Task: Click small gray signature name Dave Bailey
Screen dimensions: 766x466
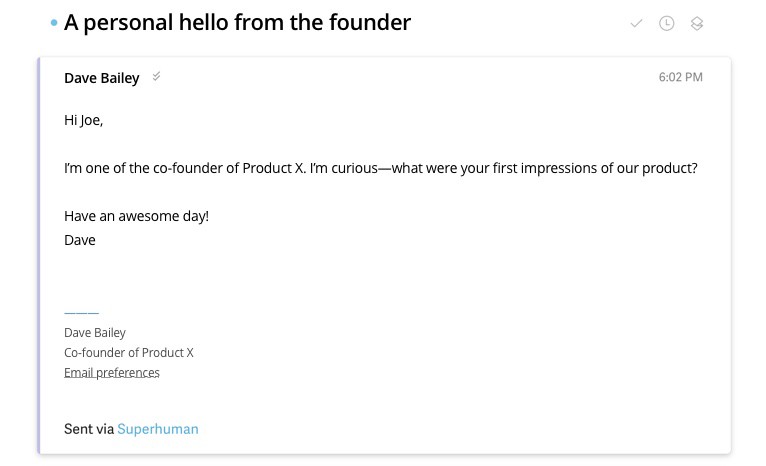Action: click(95, 332)
